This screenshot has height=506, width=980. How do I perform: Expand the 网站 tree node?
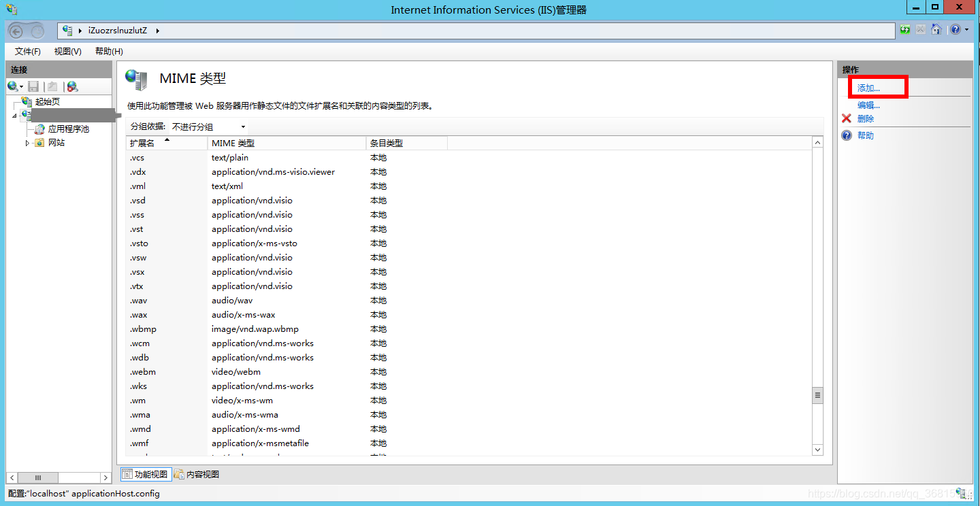pos(28,143)
